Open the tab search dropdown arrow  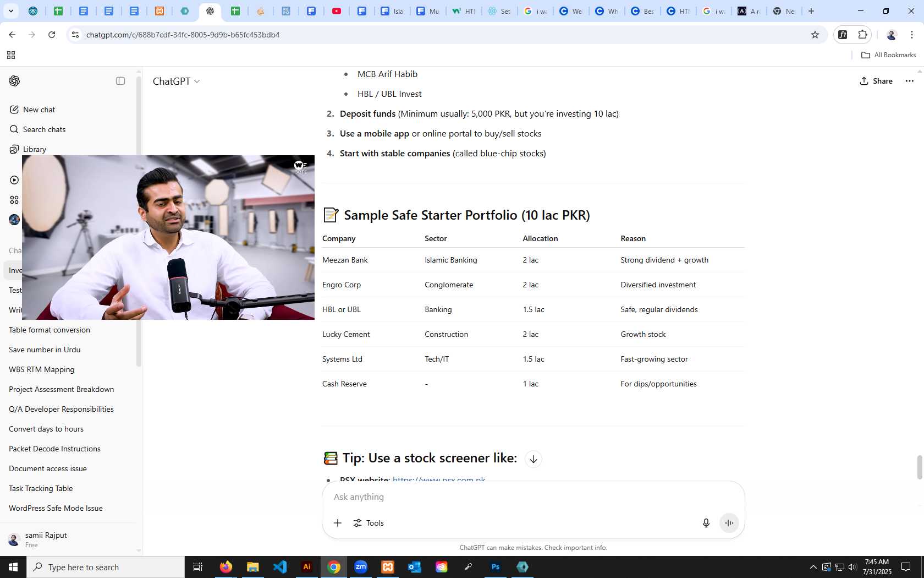pos(11,11)
